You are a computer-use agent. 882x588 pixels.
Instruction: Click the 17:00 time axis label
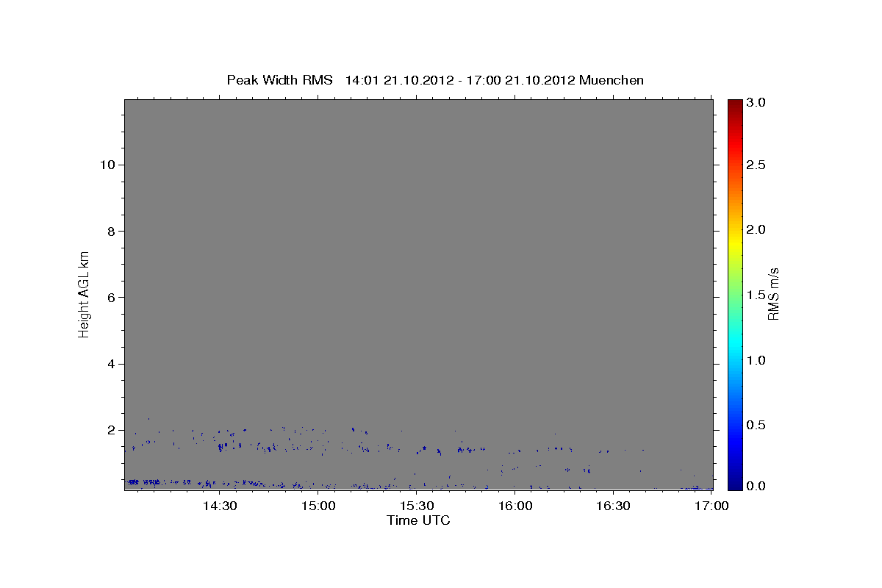pyautogui.click(x=712, y=506)
